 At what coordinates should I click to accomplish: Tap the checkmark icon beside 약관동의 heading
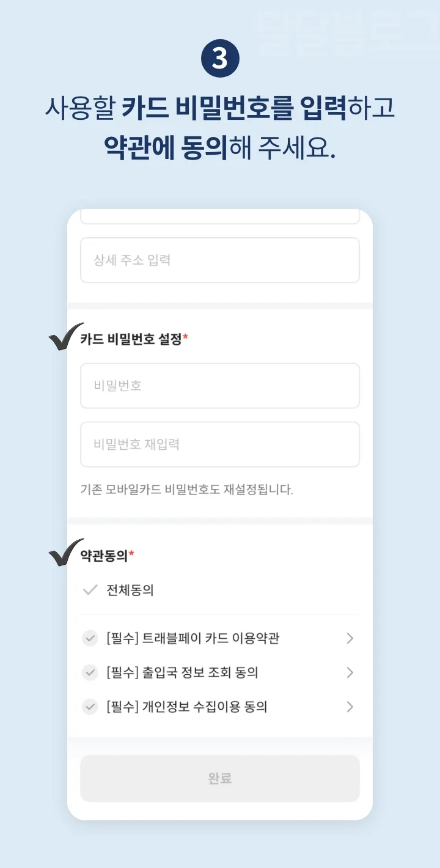pos(64,552)
